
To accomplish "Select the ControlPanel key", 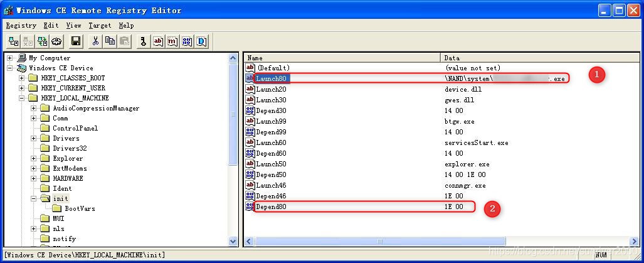I will pyautogui.click(x=76, y=128).
